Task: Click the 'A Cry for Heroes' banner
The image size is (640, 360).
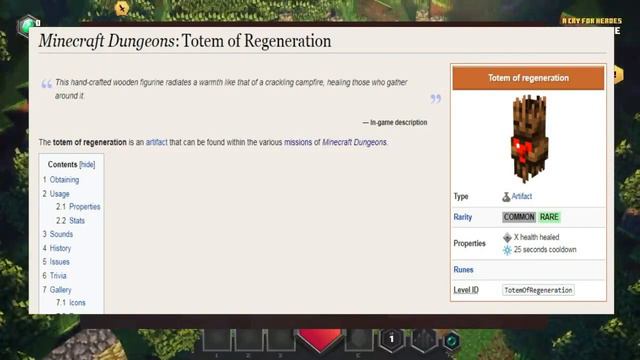Action: tap(591, 21)
